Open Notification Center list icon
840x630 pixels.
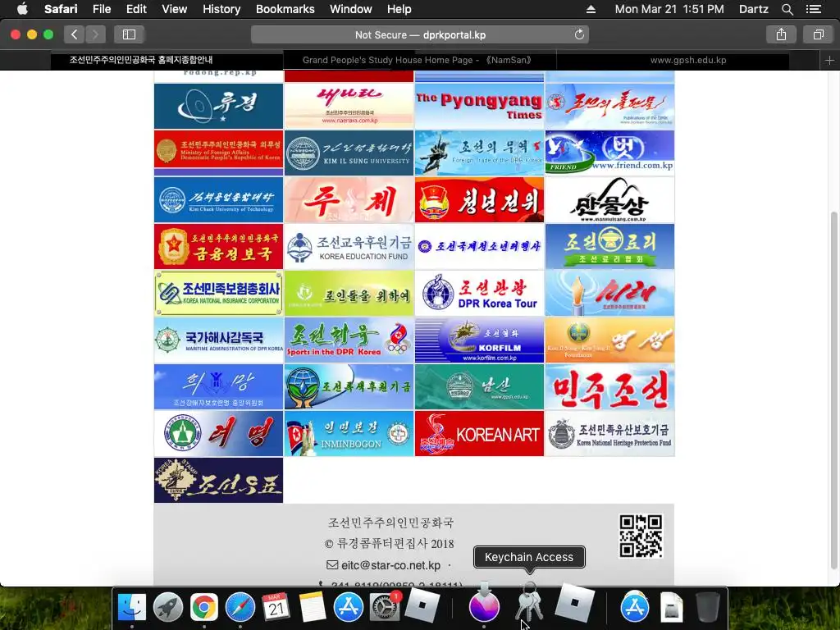pos(813,9)
